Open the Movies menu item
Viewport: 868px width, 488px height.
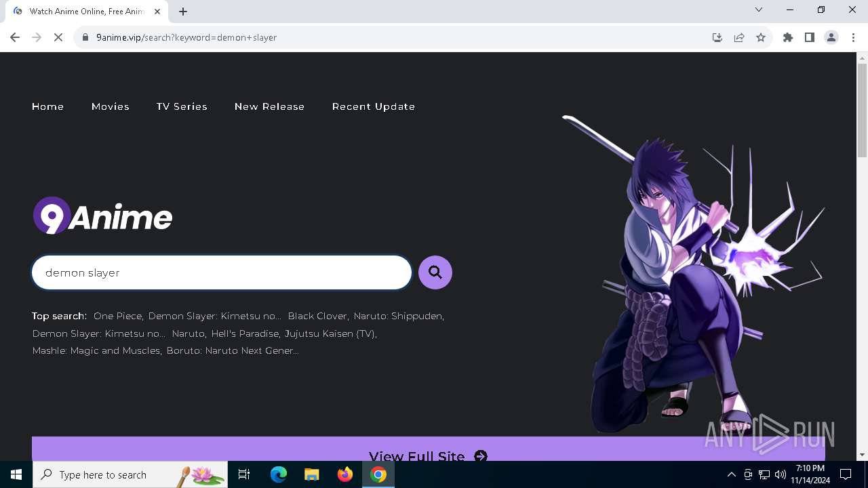click(111, 106)
